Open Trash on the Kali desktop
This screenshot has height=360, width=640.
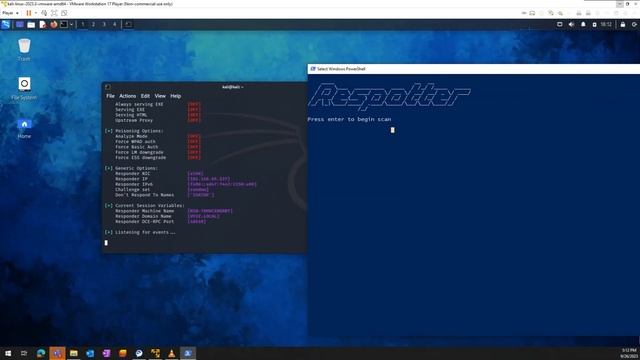click(x=24, y=49)
